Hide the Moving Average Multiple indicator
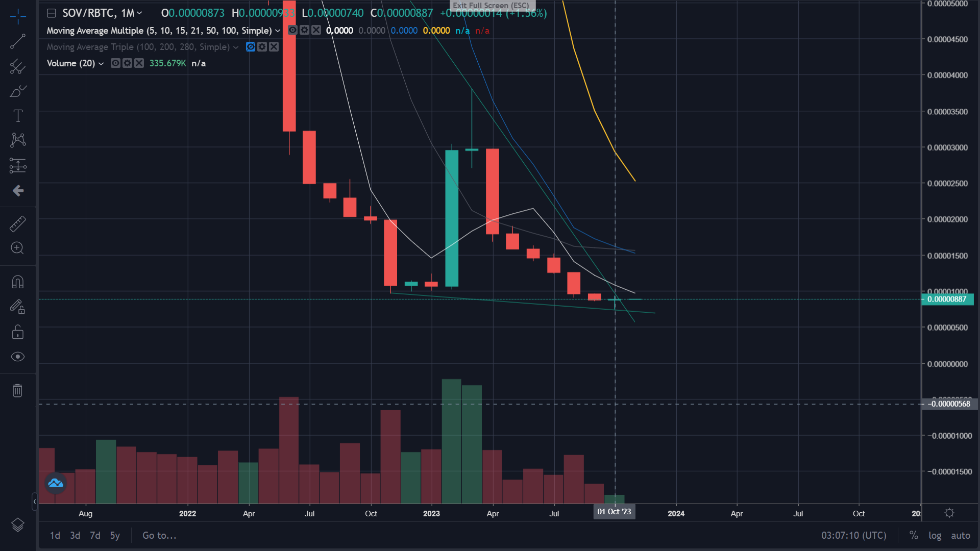Screen dimensions: 980x551 pyautogui.click(x=292, y=30)
